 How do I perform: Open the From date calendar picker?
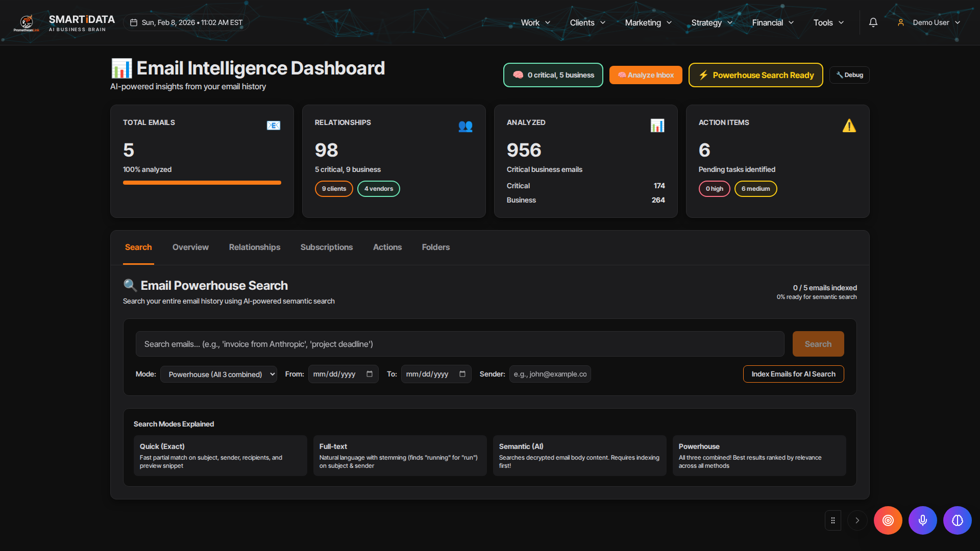[x=370, y=374]
